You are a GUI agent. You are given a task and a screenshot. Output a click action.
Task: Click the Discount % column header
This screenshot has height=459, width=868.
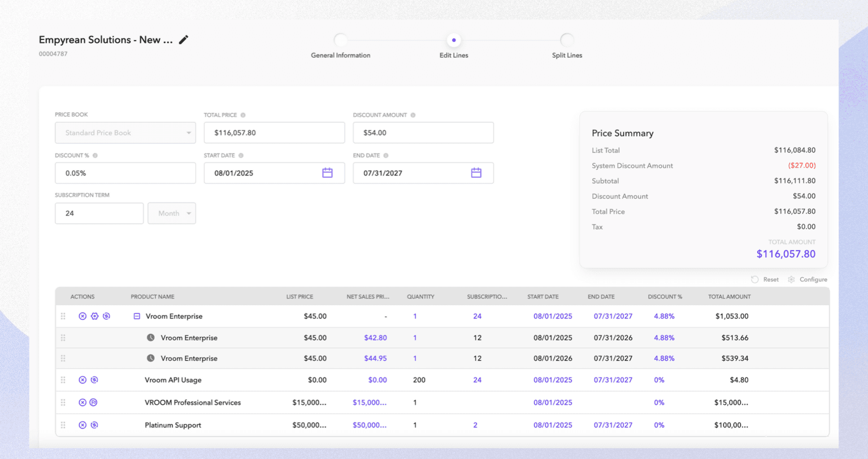[665, 296]
